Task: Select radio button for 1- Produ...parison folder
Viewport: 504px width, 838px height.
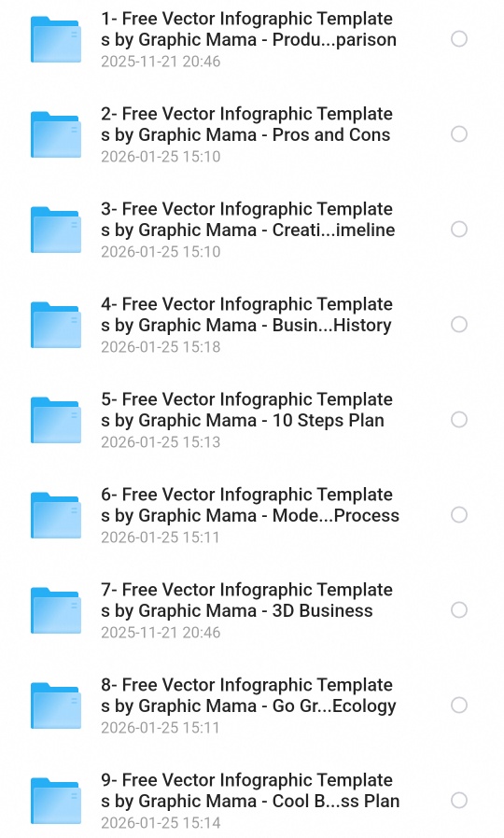Action: point(459,39)
